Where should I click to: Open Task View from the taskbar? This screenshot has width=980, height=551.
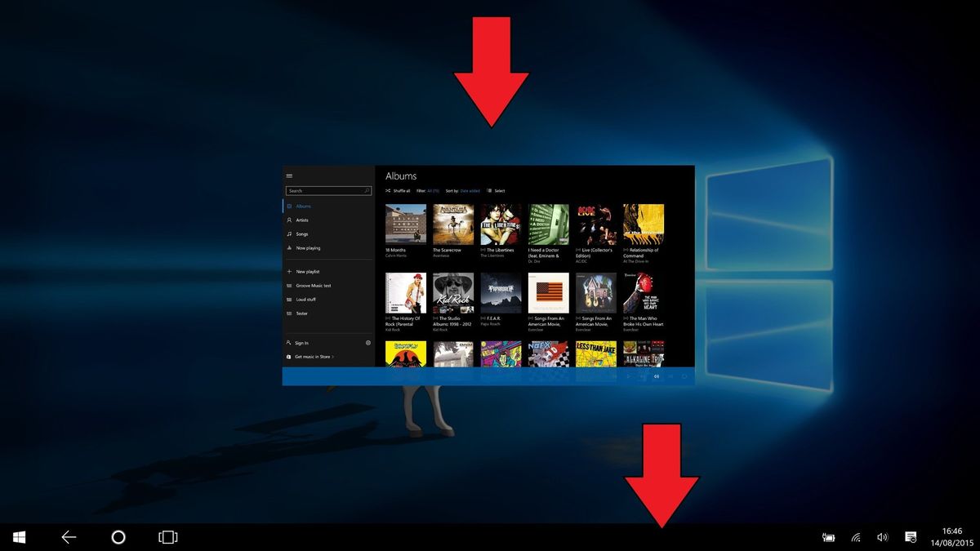[167, 537]
